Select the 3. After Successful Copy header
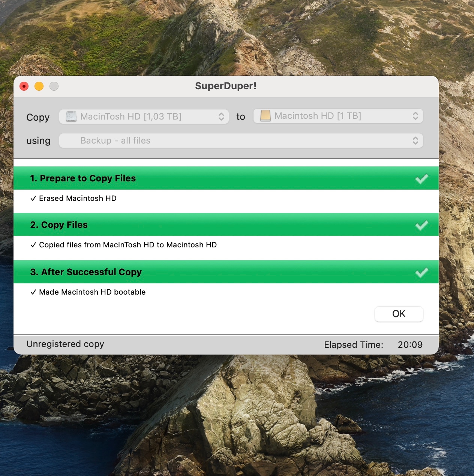 226,272
